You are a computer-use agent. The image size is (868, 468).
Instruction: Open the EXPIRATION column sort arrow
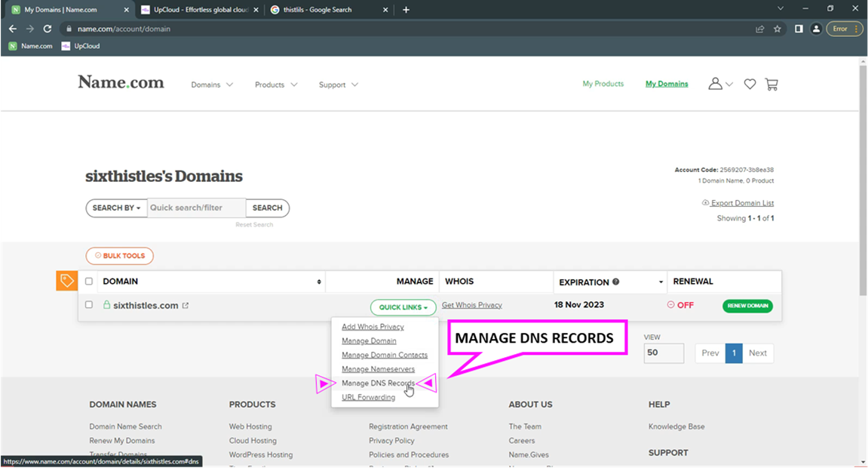[x=661, y=282]
